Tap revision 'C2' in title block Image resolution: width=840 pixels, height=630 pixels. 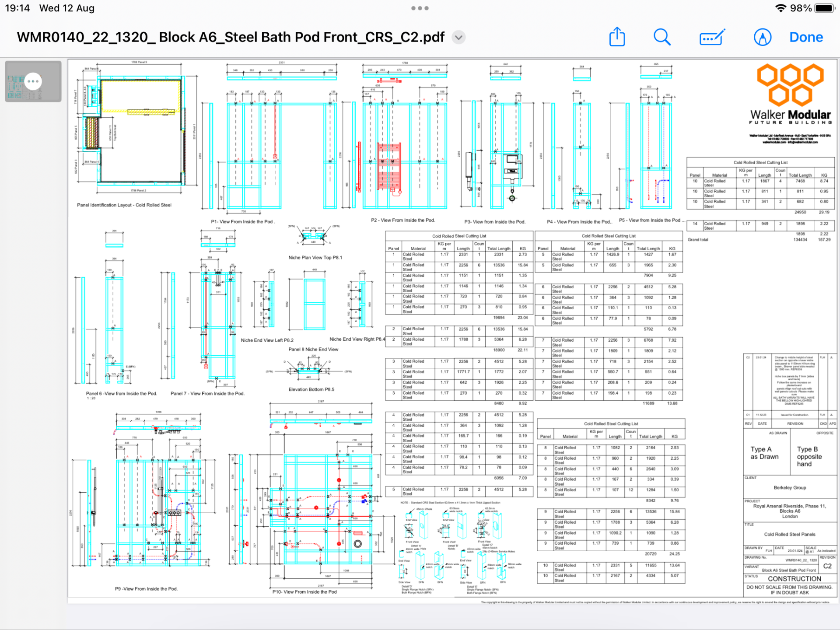827,566
